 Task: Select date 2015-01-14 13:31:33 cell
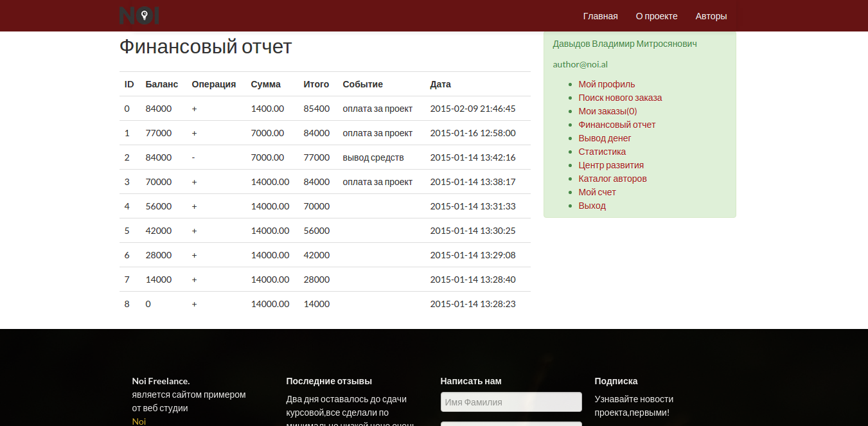point(473,206)
